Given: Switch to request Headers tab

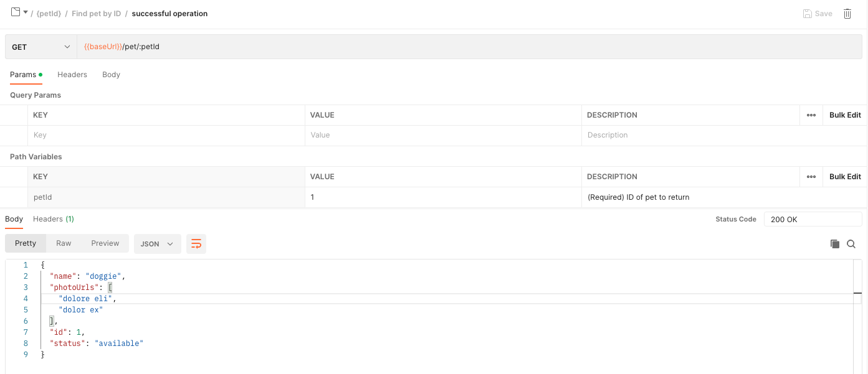Looking at the screenshot, I should [72, 75].
